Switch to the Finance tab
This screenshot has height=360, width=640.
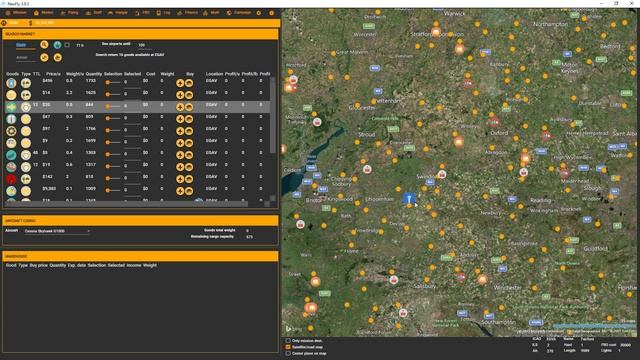pos(188,13)
